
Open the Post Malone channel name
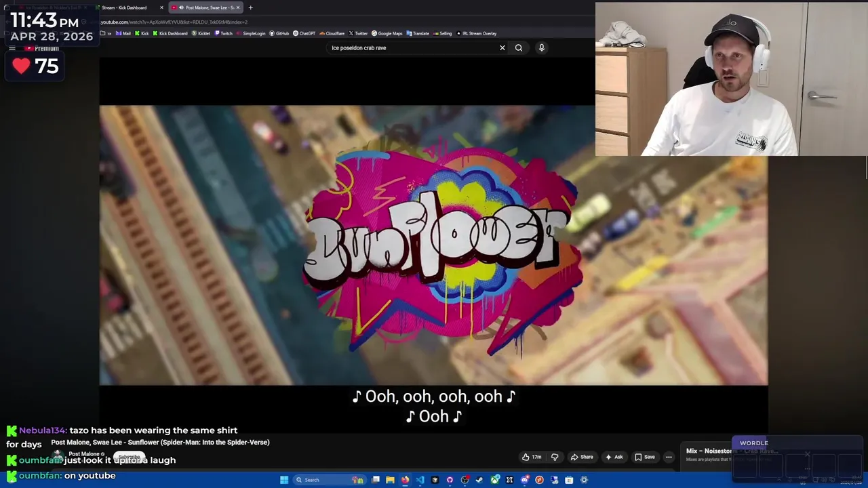tap(85, 454)
